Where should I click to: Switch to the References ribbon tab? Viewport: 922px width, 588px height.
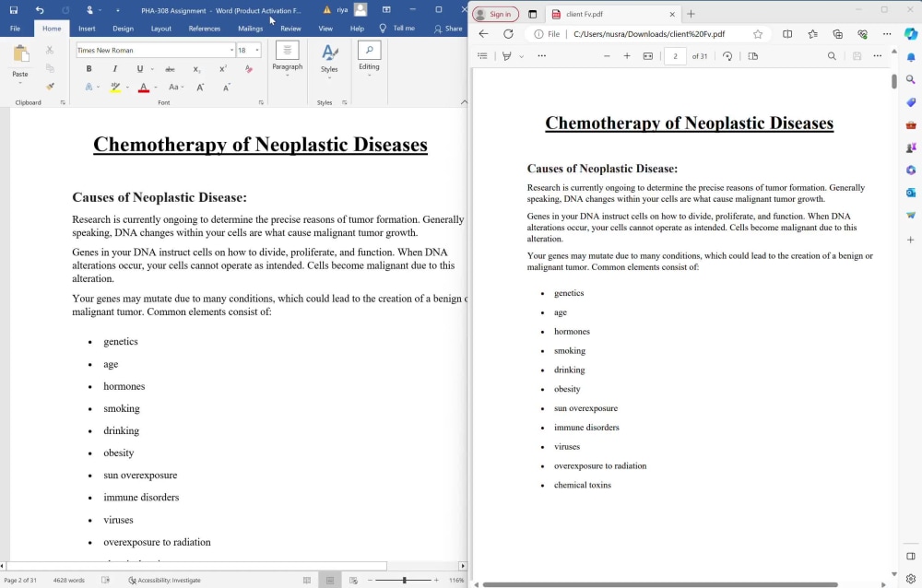click(205, 29)
